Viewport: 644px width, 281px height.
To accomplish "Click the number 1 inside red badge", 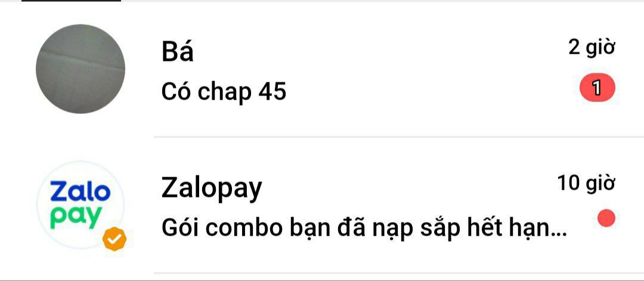I will click(x=597, y=88).
